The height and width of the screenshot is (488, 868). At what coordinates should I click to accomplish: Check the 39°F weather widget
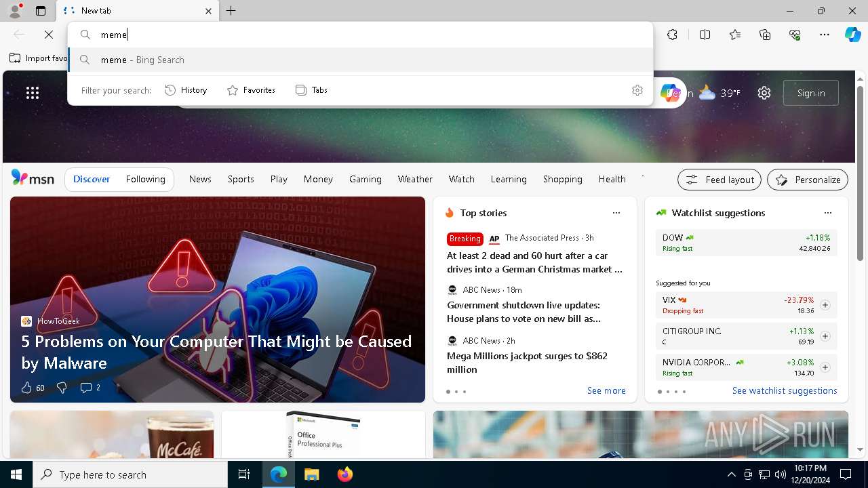[719, 93]
